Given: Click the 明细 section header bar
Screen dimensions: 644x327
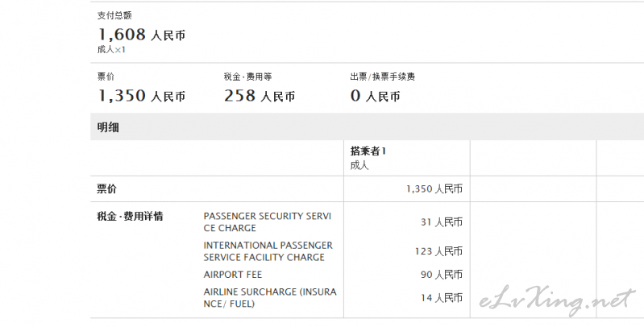Looking at the screenshot, I should 368,126.
